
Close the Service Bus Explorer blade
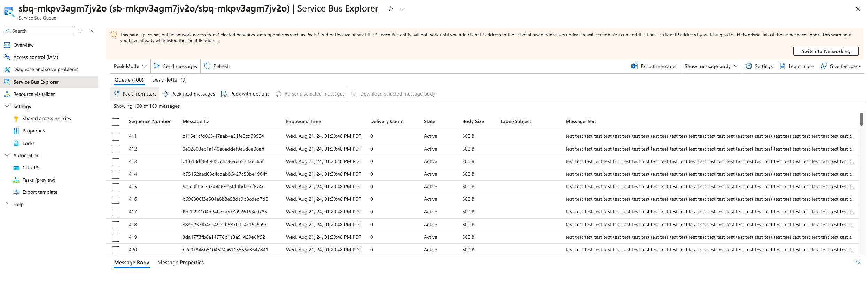click(x=858, y=9)
